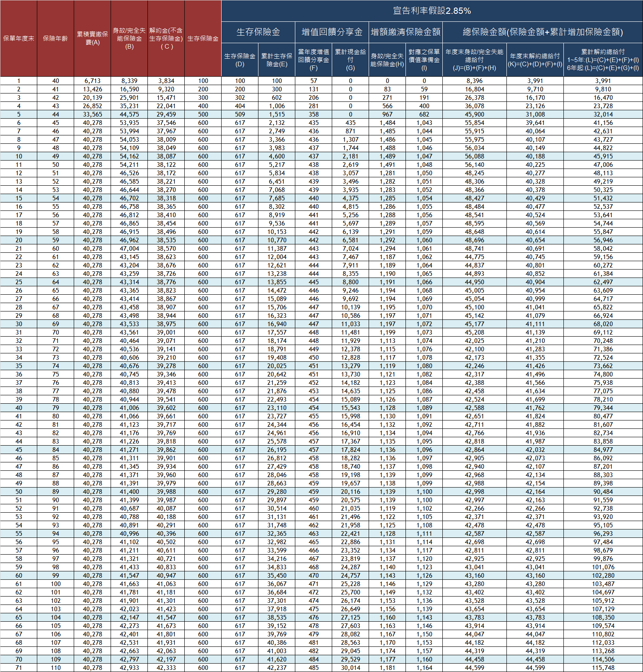
Task: Click the 增值回饋分享金 group header
Action: pos(332,32)
